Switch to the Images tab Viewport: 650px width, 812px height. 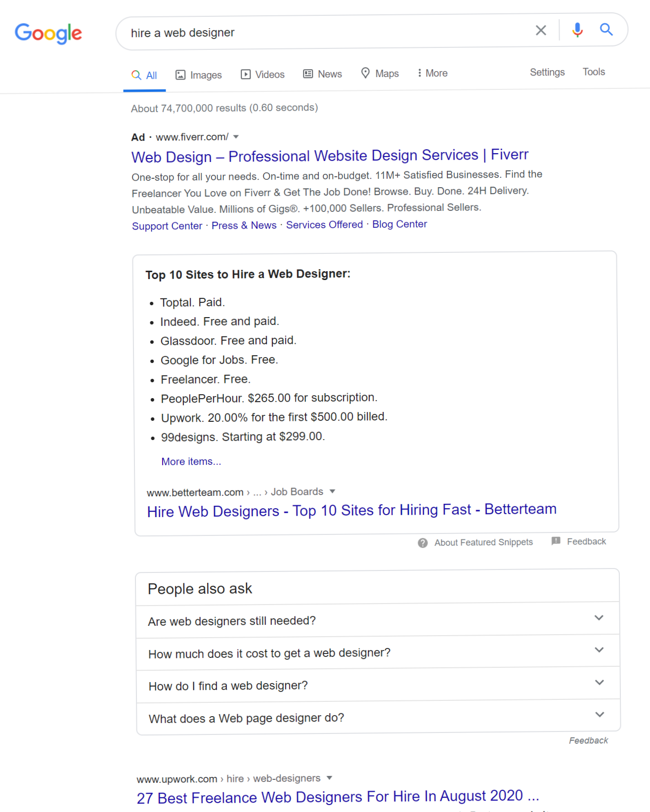199,75
